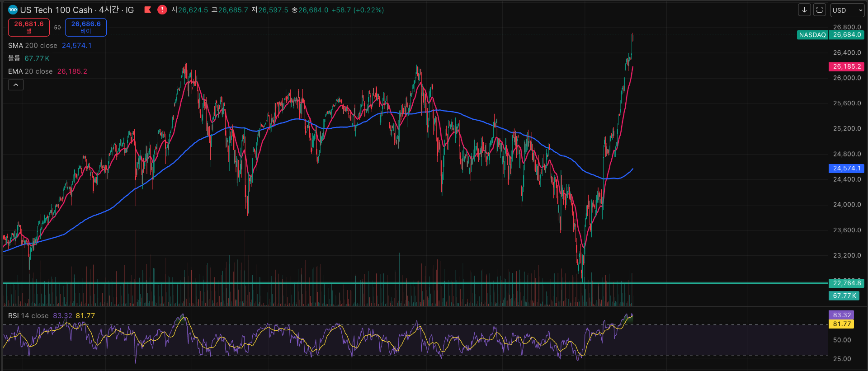Click the 25.00 RSI scale label
The image size is (868, 371).
(842, 359)
